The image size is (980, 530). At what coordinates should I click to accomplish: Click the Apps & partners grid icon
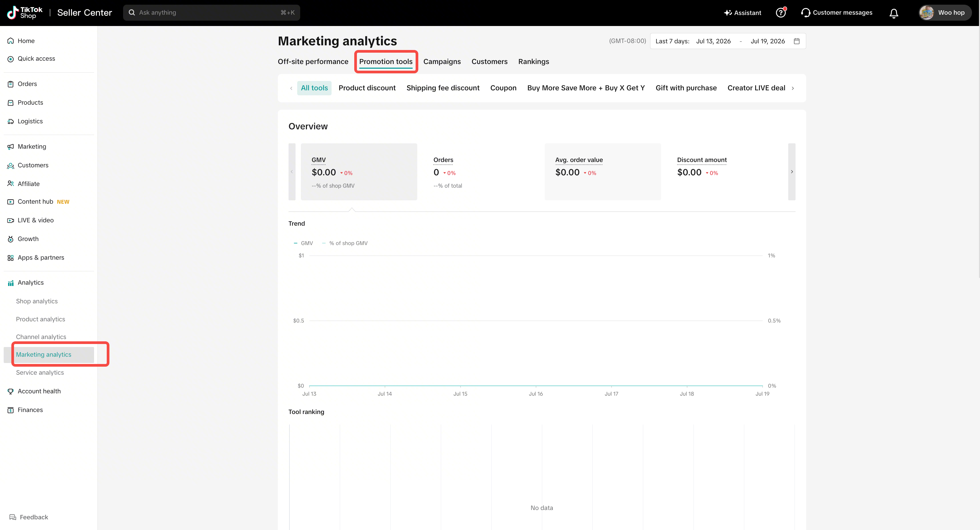11,258
